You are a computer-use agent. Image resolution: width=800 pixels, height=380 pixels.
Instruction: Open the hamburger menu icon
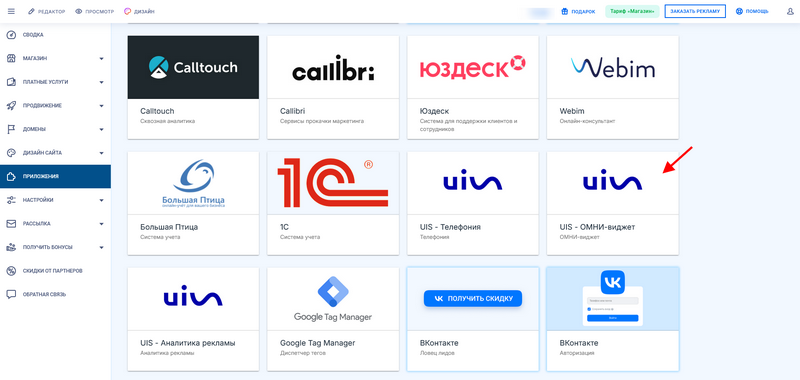click(11, 11)
